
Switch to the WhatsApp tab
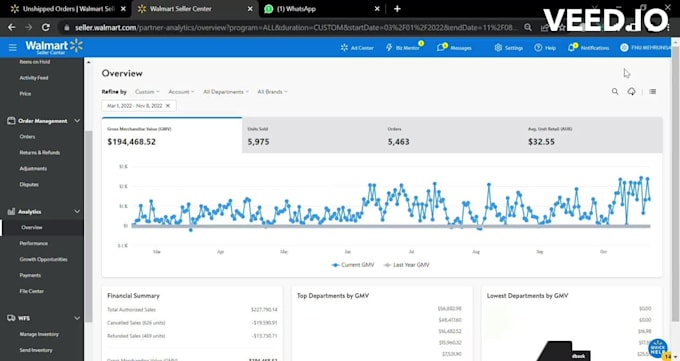coord(323,9)
